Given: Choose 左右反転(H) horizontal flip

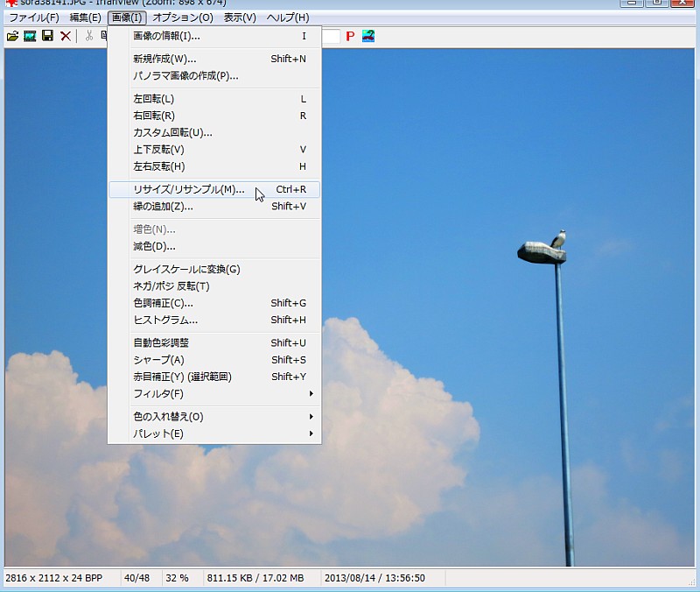Looking at the screenshot, I should click(x=214, y=166).
